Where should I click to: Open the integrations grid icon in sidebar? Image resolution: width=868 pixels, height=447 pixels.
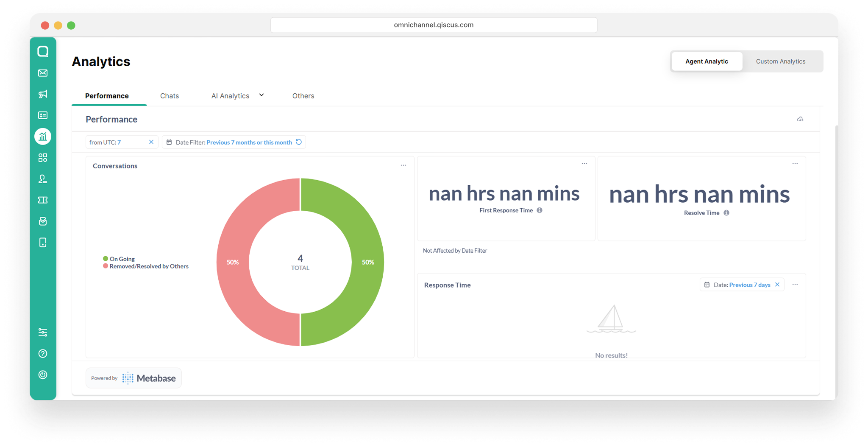(43, 158)
